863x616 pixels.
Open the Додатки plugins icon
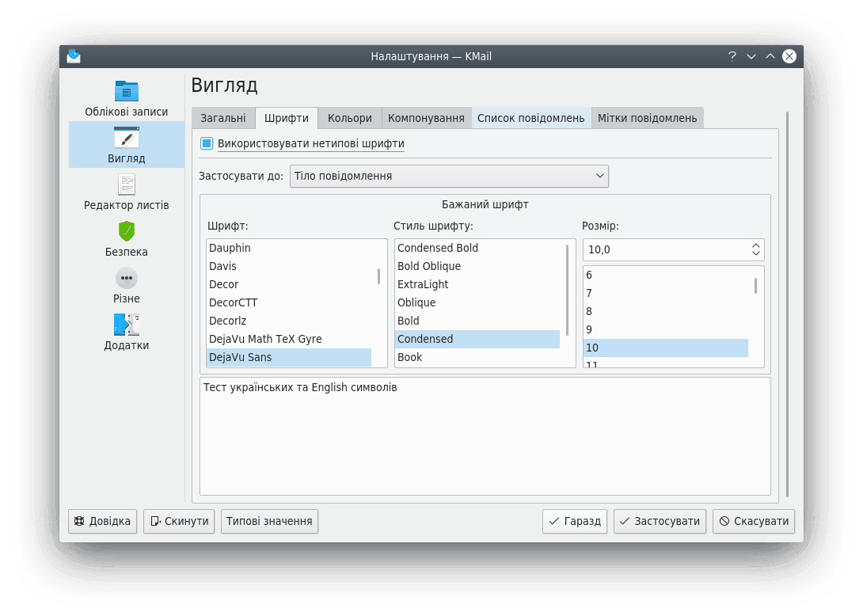click(x=127, y=325)
